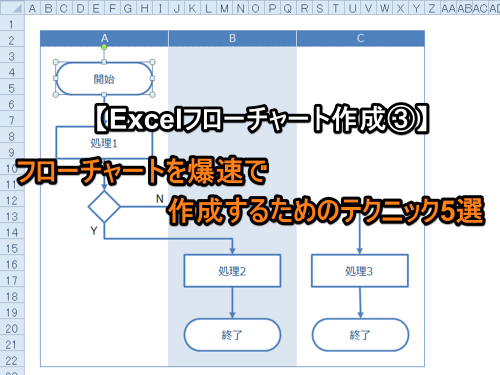The height and width of the screenshot is (375, 500).
Task: Select spreadsheet column A header
Action: 32,8
